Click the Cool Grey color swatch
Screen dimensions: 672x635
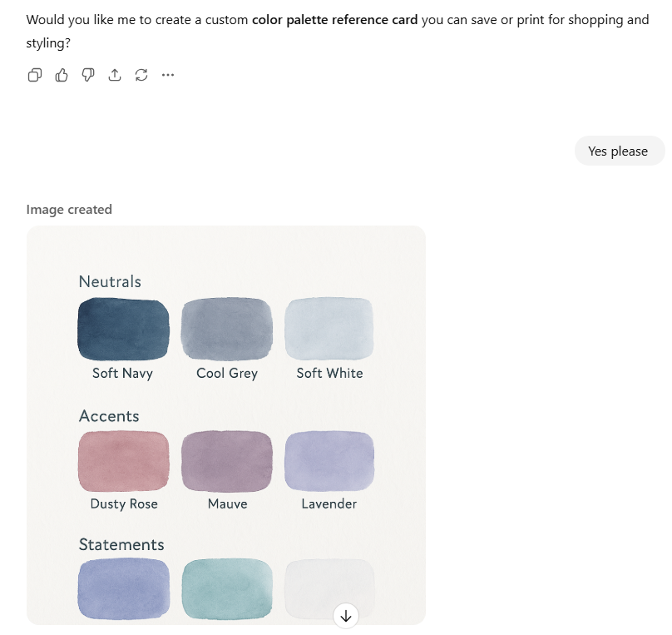[x=226, y=329]
